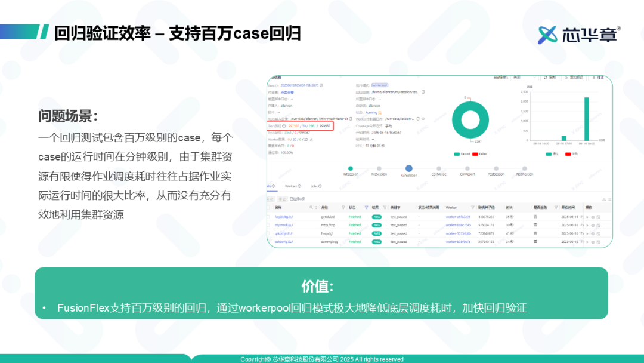
Task: Open the info icon beside the Worker log path
Action: [x=423, y=119]
